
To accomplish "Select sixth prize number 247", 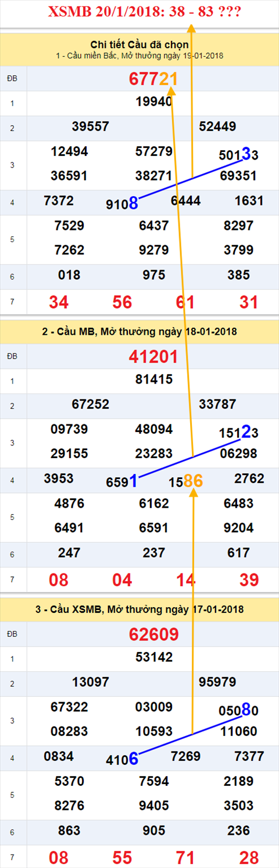I will coord(69,552).
